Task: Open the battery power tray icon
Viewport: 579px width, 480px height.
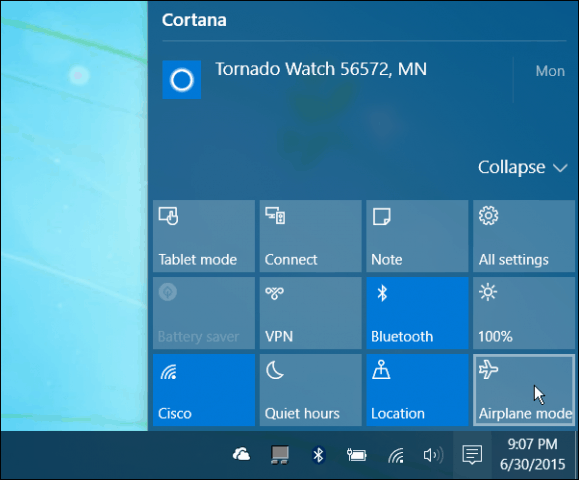Action: [356, 455]
